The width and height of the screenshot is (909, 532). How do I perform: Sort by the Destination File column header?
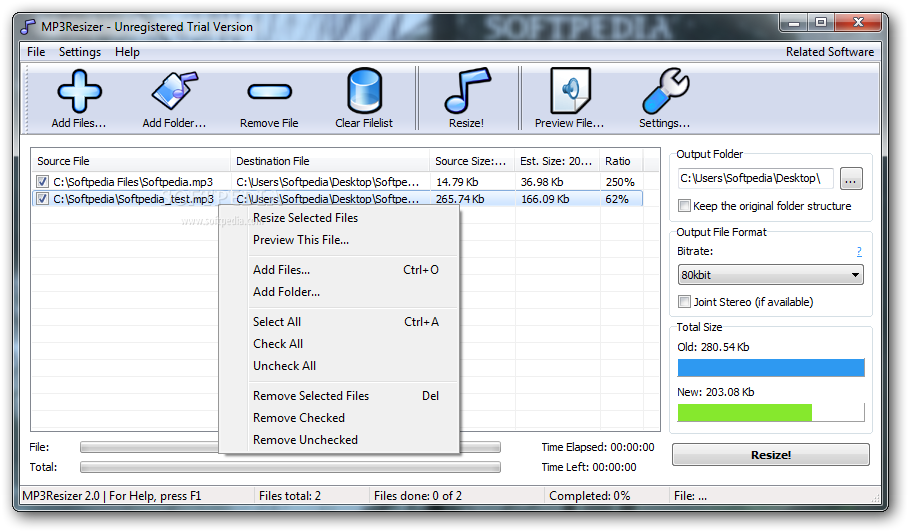330,161
